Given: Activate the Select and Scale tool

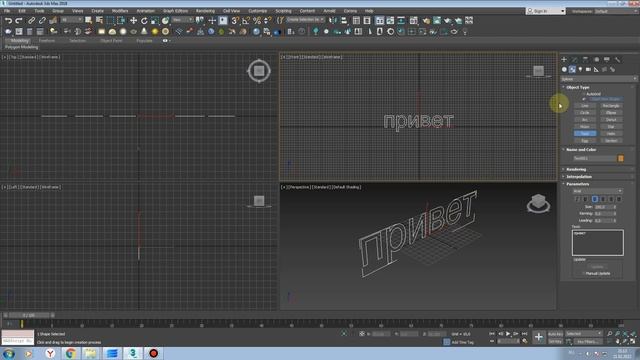Looking at the screenshot, I should click(x=154, y=20).
